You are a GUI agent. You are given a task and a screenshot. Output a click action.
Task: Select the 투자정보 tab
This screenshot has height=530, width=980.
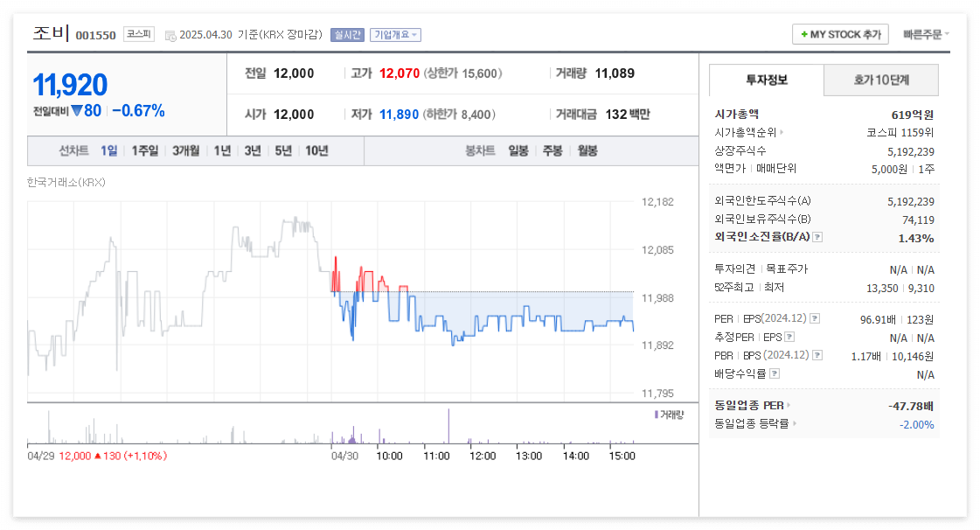coord(766,80)
